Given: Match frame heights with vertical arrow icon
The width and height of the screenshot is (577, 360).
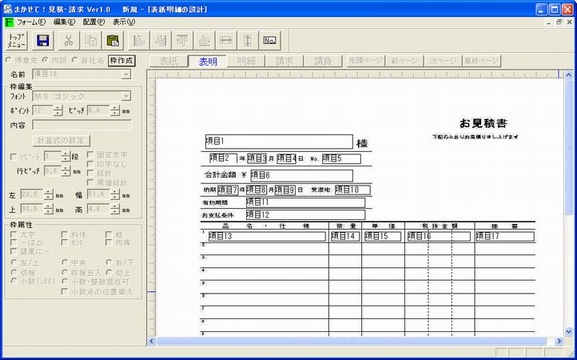Looking at the screenshot, I should 248,40.
